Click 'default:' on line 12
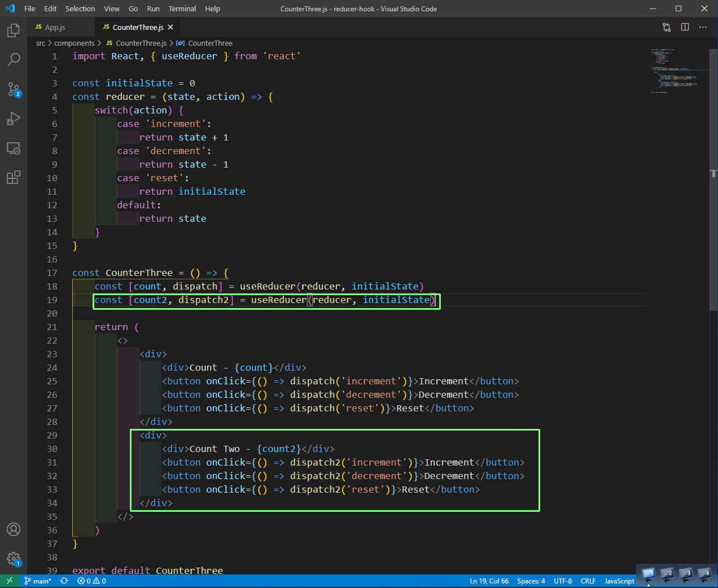 click(x=139, y=205)
